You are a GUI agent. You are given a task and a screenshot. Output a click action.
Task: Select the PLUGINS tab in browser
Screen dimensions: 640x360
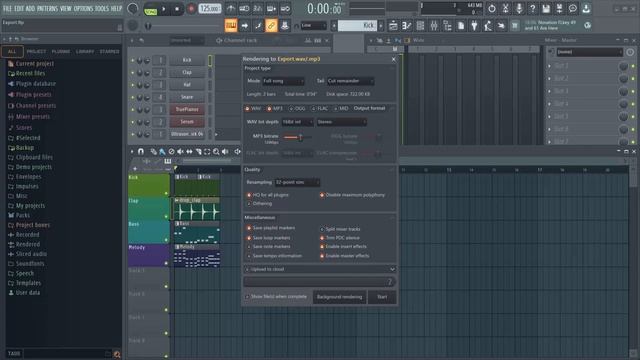61,51
